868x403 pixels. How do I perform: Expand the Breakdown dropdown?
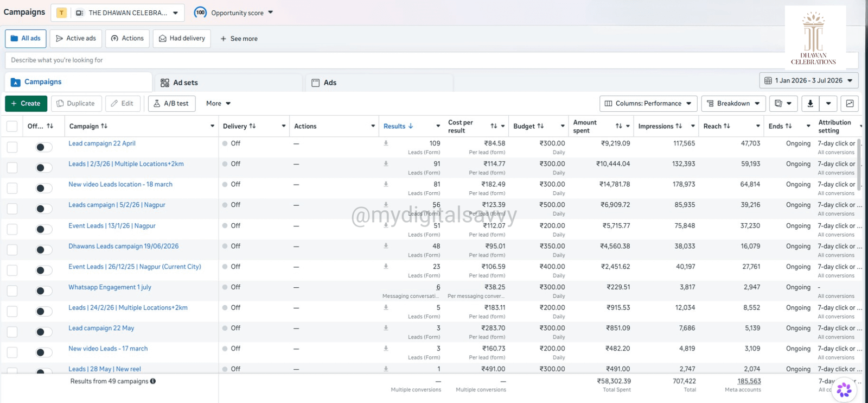coord(733,103)
